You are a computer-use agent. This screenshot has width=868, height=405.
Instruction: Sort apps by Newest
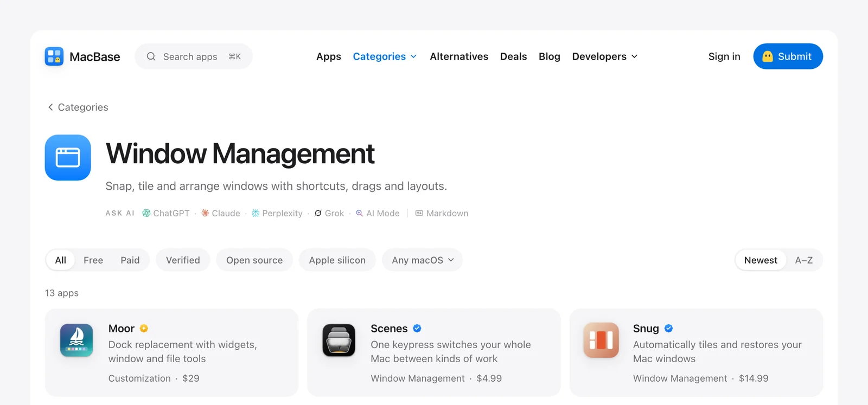click(x=761, y=260)
